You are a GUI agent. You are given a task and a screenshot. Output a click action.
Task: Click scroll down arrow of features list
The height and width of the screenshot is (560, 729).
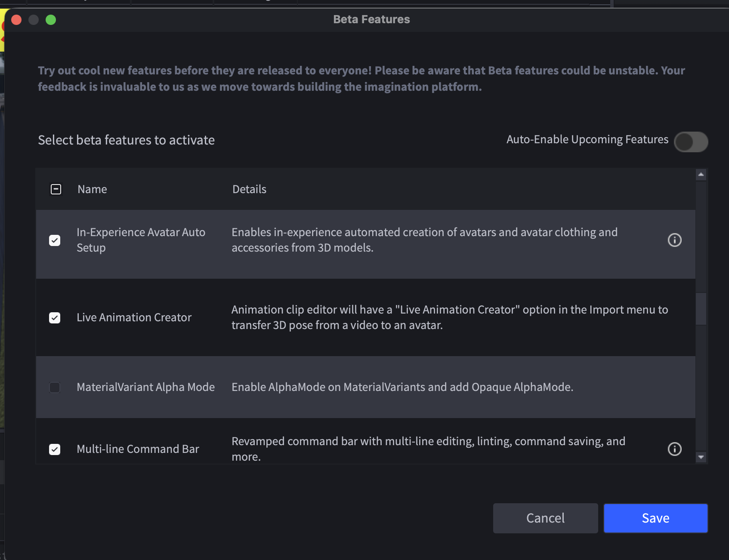(x=701, y=457)
